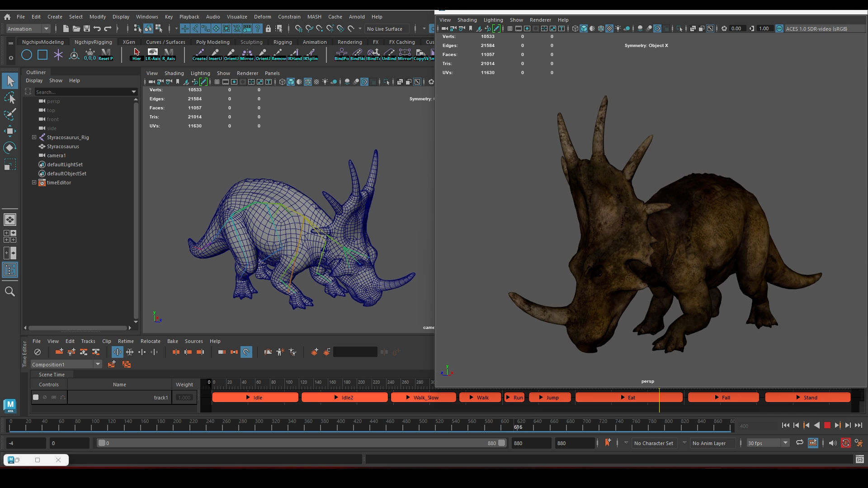This screenshot has height=488, width=868.
Task: Click the gamma value field showing 1.00
Action: point(764,28)
